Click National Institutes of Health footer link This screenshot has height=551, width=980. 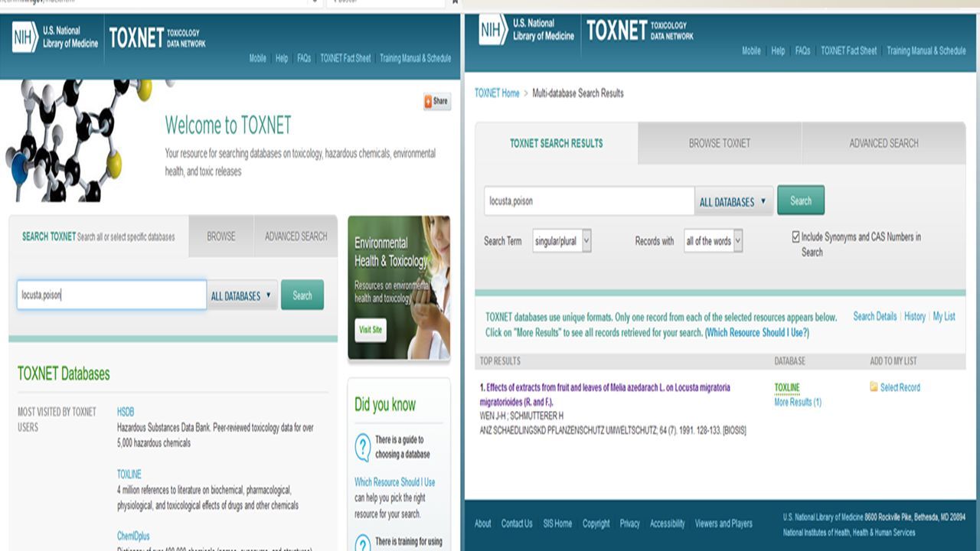click(x=815, y=533)
